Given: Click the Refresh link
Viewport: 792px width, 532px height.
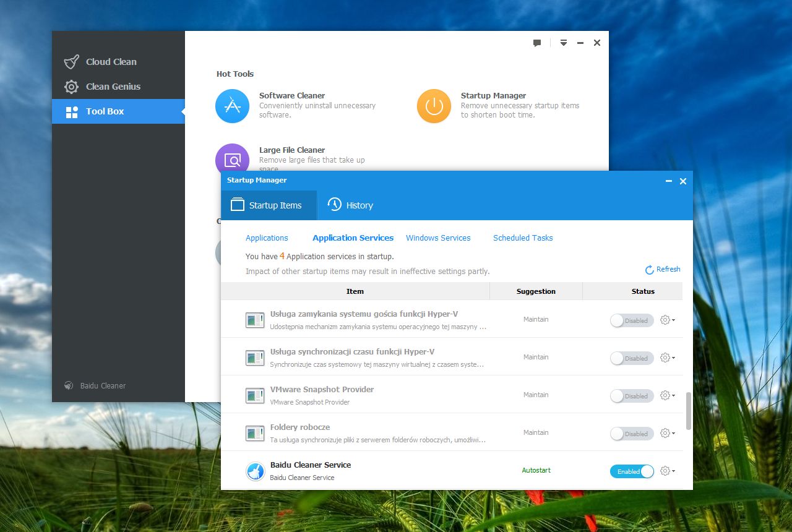Looking at the screenshot, I should tap(668, 269).
